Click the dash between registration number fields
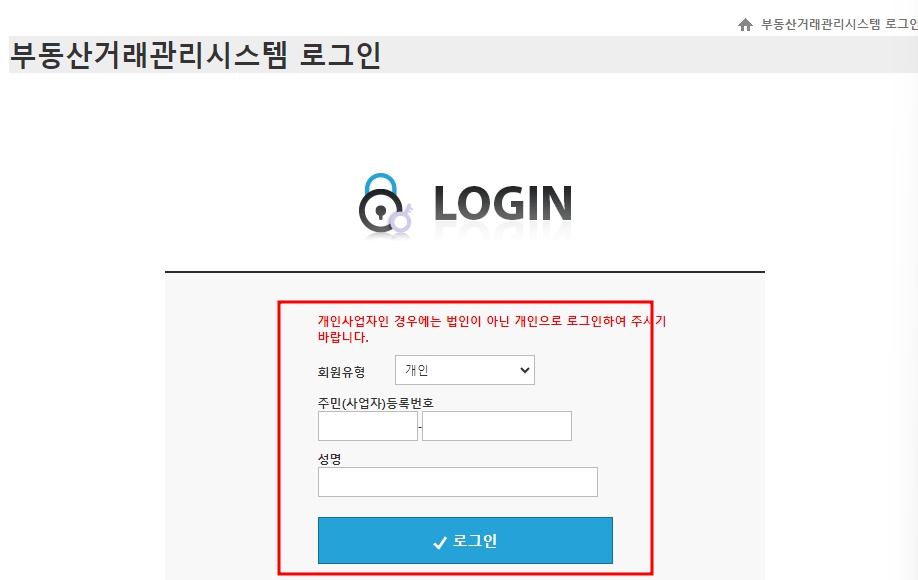Image resolution: width=918 pixels, height=580 pixels. pos(420,427)
